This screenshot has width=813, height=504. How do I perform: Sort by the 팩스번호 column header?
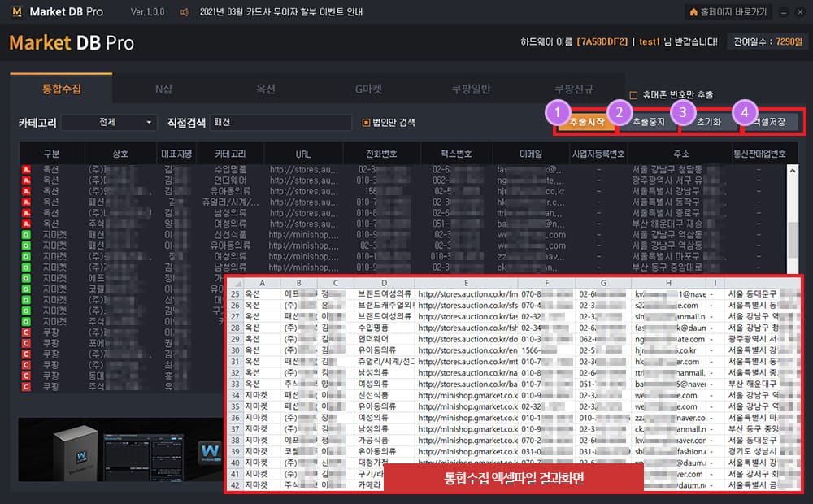(456, 154)
